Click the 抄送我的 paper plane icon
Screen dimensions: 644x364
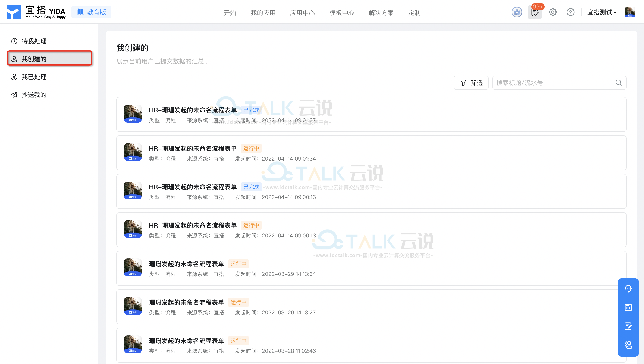(14, 95)
